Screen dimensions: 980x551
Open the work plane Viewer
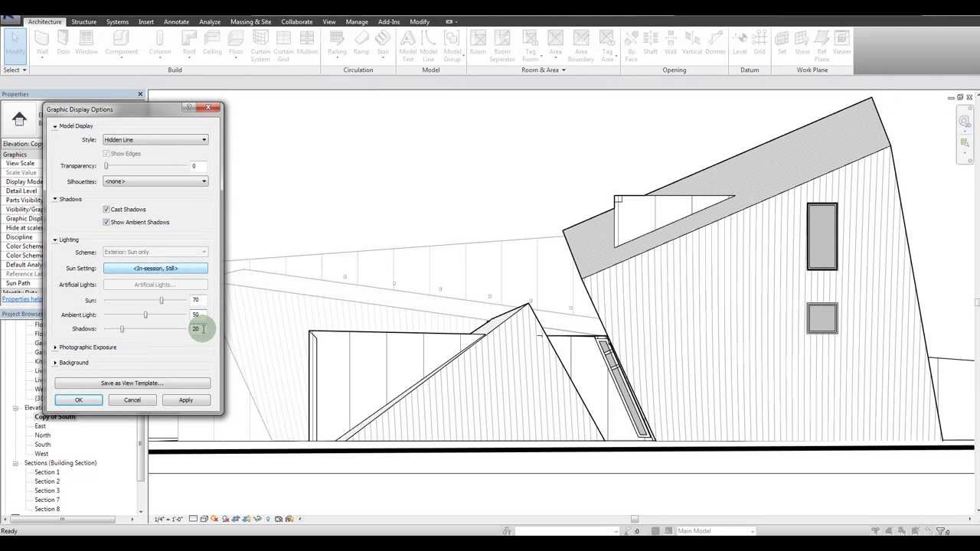pyautogui.click(x=841, y=43)
